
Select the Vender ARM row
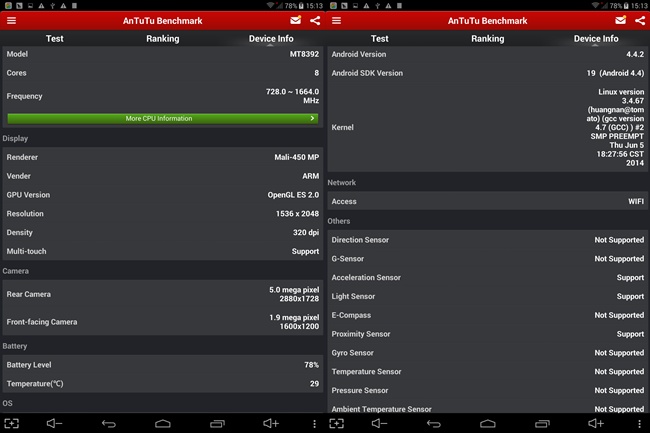[162, 176]
